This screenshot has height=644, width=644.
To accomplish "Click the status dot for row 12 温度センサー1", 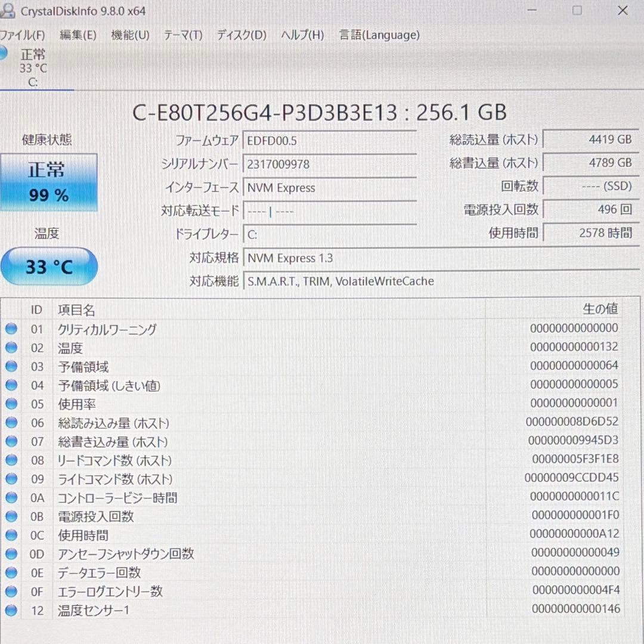I will [x=11, y=610].
